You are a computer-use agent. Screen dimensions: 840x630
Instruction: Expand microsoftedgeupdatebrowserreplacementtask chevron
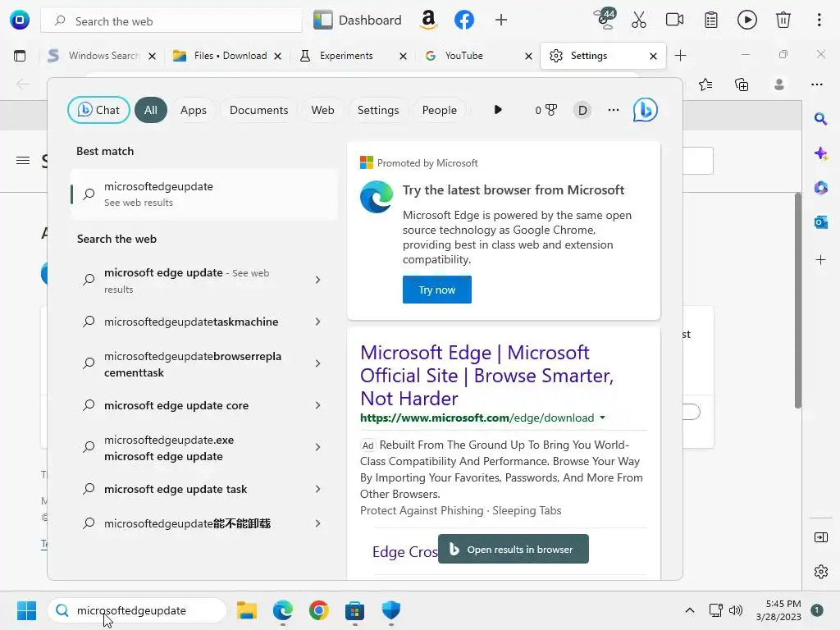317,363
